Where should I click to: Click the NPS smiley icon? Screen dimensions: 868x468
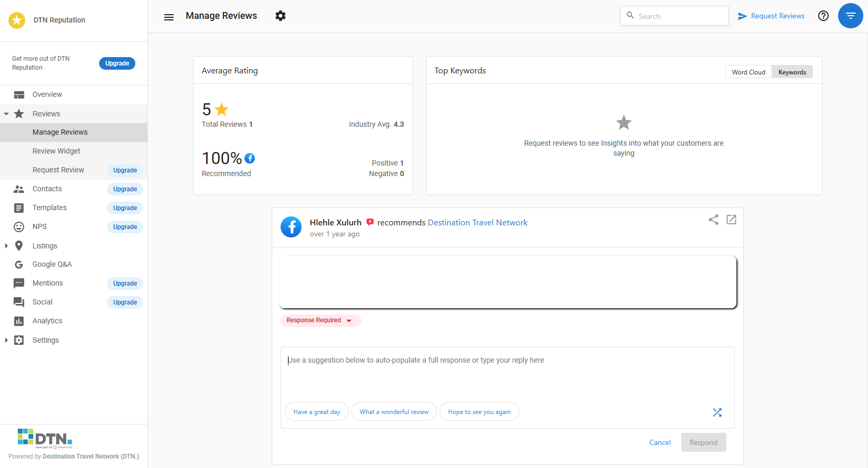(19, 227)
